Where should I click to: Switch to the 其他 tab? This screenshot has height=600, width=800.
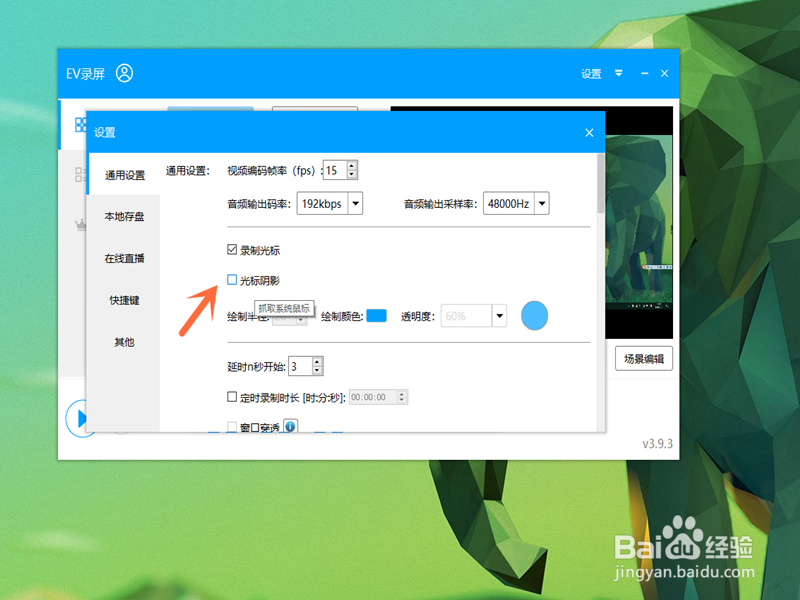(124, 342)
